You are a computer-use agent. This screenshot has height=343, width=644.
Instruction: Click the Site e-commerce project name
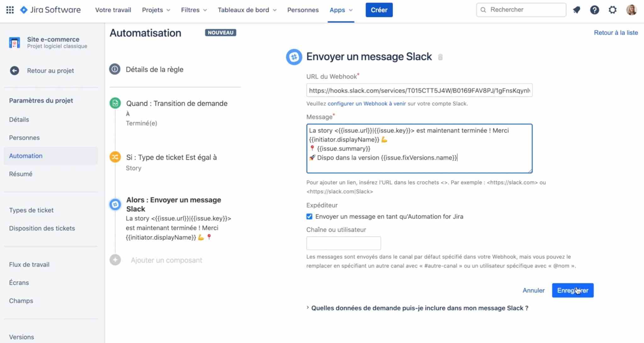(53, 39)
